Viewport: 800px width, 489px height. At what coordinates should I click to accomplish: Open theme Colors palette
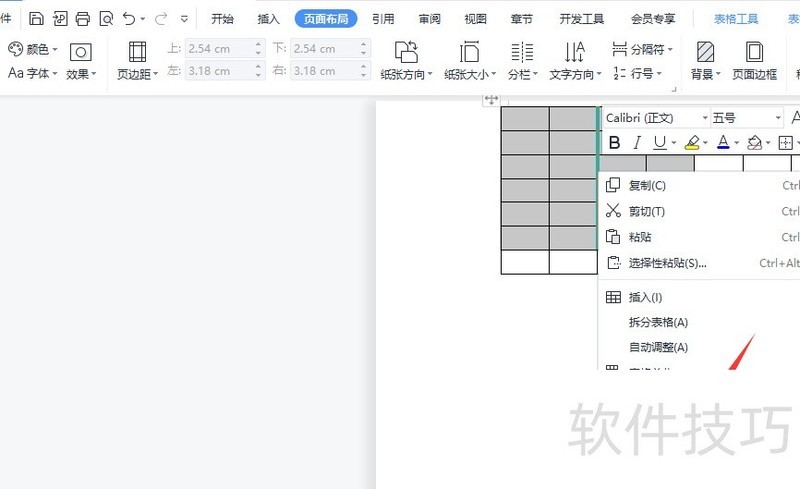point(32,49)
